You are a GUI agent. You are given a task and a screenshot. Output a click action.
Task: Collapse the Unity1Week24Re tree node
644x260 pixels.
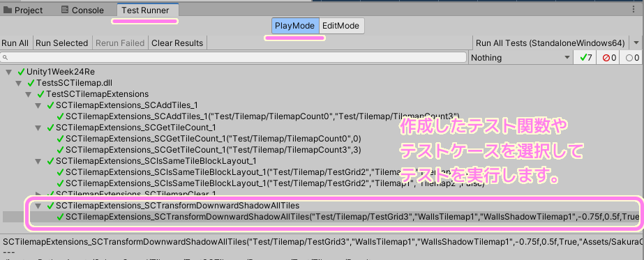[8, 72]
